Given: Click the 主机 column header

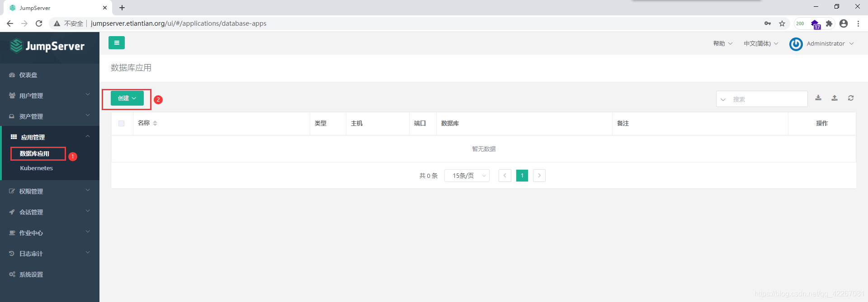Looking at the screenshot, I should tap(357, 123).
